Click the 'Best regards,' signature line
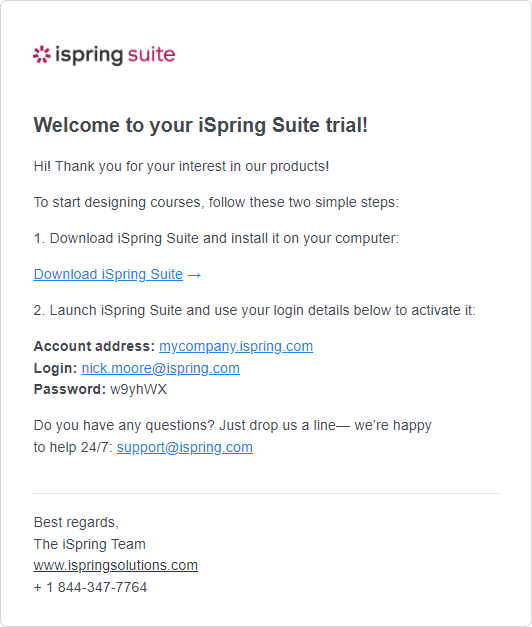Image resolution: width=532 pixels, height=627 pixels. (x=76, y=522)
